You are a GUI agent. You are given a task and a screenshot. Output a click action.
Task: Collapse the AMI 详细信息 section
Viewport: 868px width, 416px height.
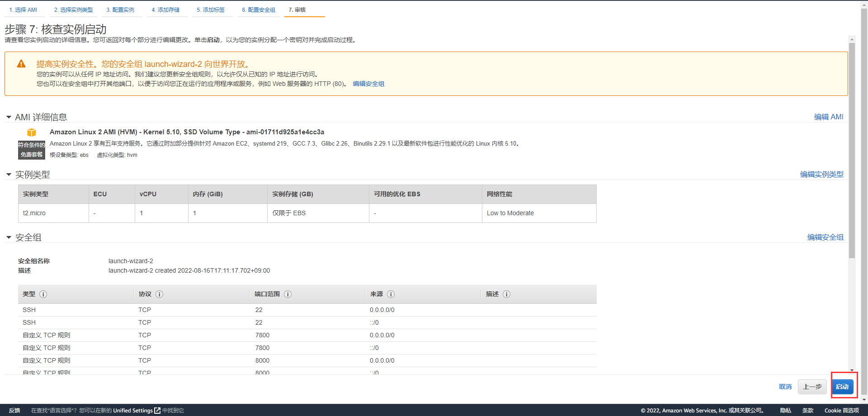coord(9,118)
